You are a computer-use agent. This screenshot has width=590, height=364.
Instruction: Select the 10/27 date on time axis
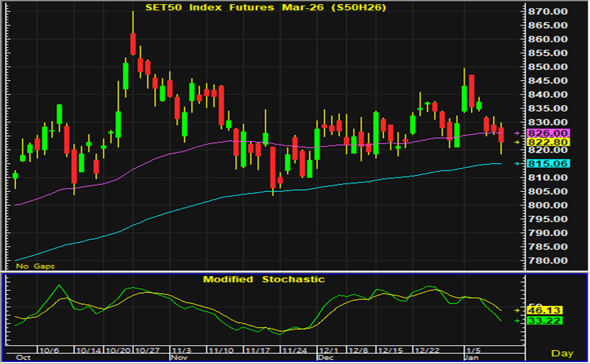[x=146, y=351]
